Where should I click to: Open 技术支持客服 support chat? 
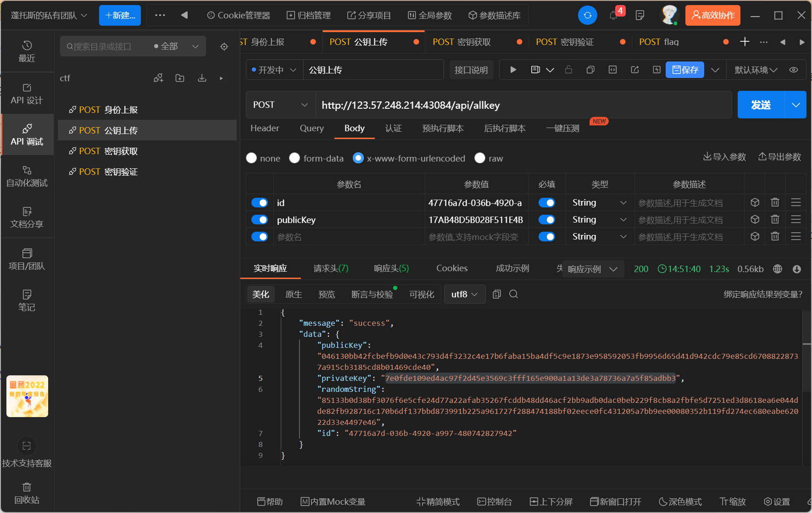tap(27, 453)
